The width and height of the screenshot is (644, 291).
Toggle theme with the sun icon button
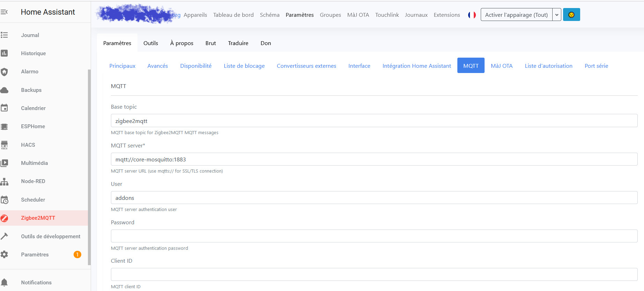571,15
